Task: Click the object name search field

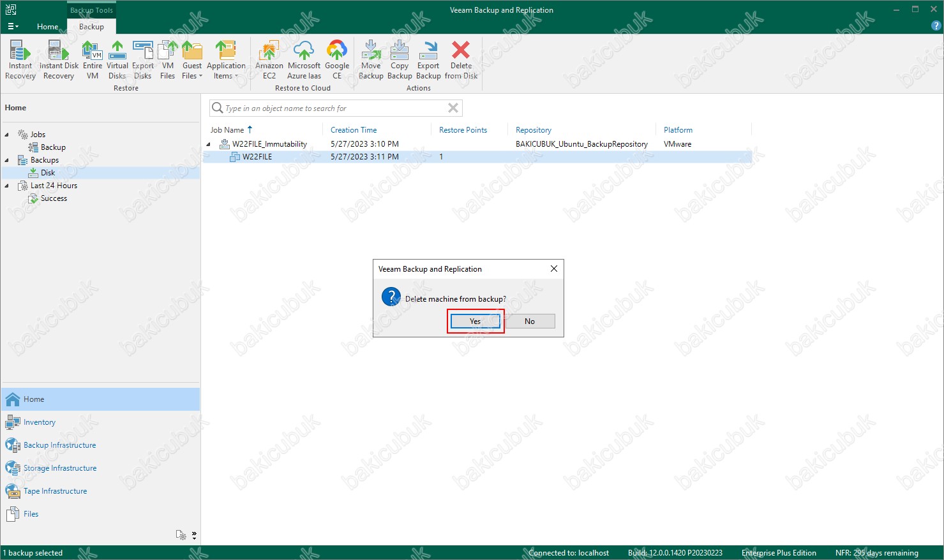Action: point(332,108)
